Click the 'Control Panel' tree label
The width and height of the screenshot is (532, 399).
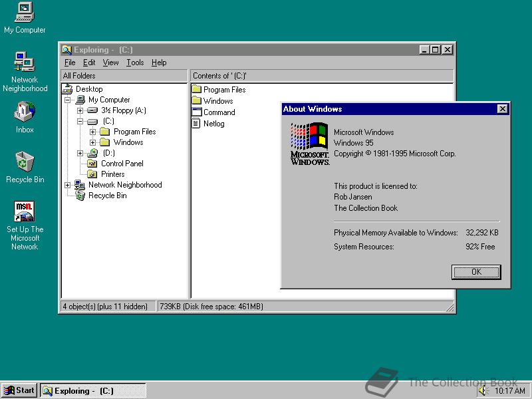click(122, 164)
